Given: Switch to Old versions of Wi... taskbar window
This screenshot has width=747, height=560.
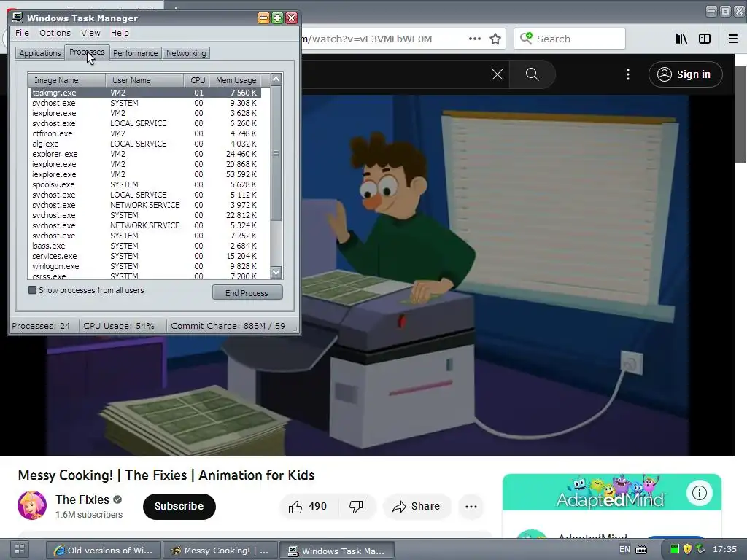Looking at the screenshot, I should (104, 550).
